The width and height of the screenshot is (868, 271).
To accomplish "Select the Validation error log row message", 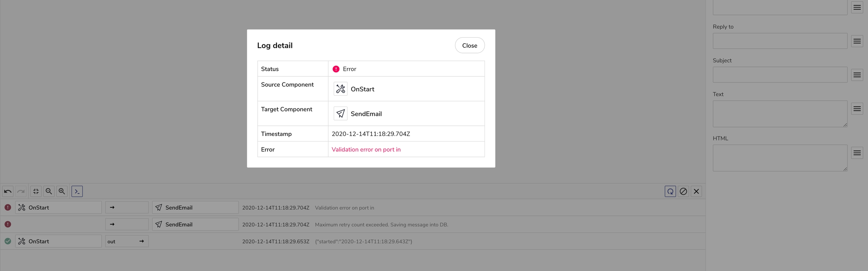I will pyautogui.click(x=344, y=208).
